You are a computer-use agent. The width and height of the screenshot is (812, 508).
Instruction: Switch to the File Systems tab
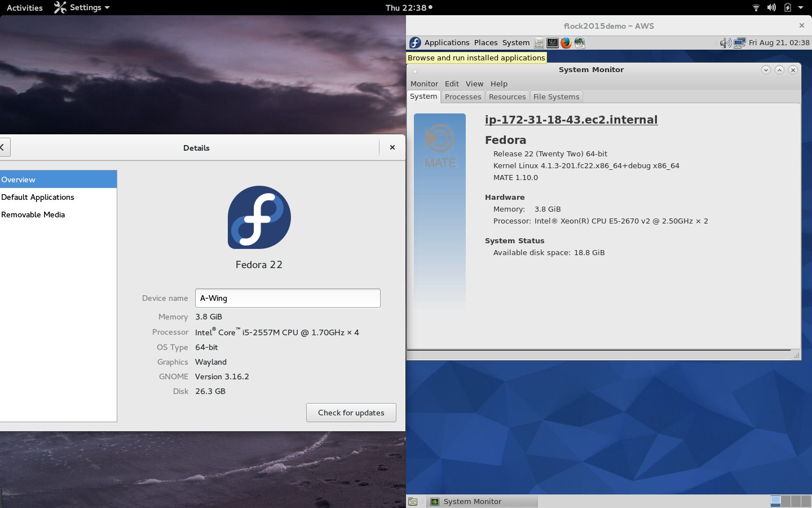tap(556, 97)
